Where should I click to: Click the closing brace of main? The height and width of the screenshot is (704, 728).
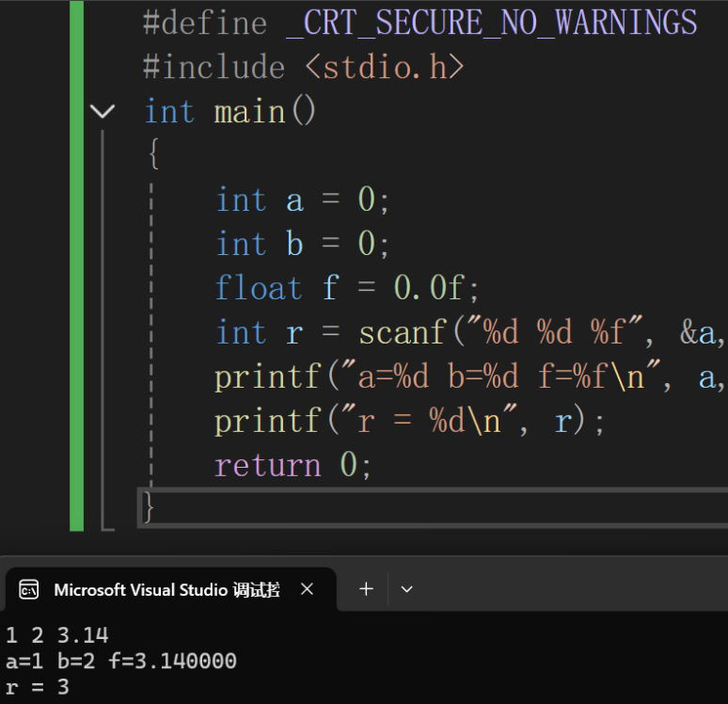coord(148,507)
